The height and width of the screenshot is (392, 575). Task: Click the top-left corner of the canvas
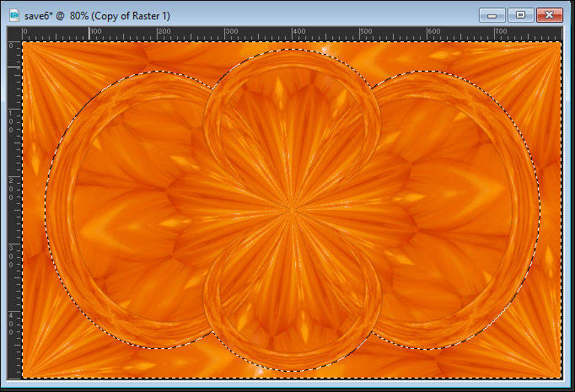point(24,43)
